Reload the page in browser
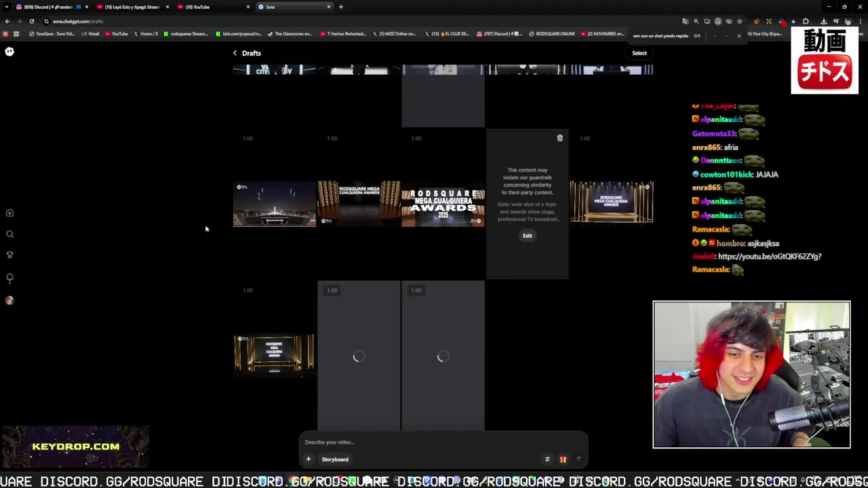 (x=31, y=21)
